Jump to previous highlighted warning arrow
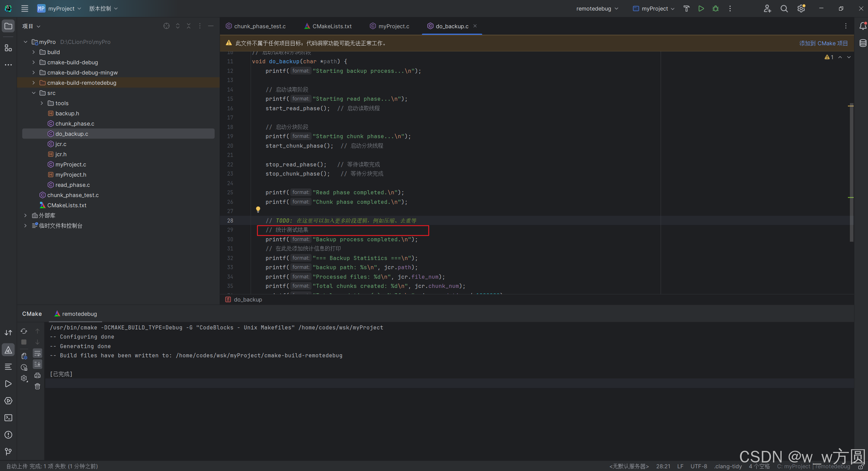Screen dimensions: 868x471 [x=840, y=57]
